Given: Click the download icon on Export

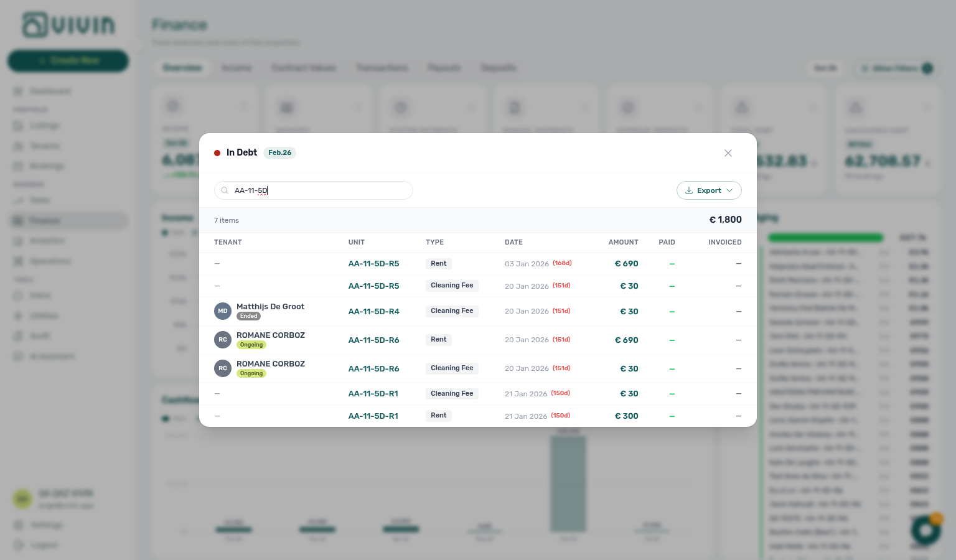Looking at the screenshot, I should coord(689,190).
